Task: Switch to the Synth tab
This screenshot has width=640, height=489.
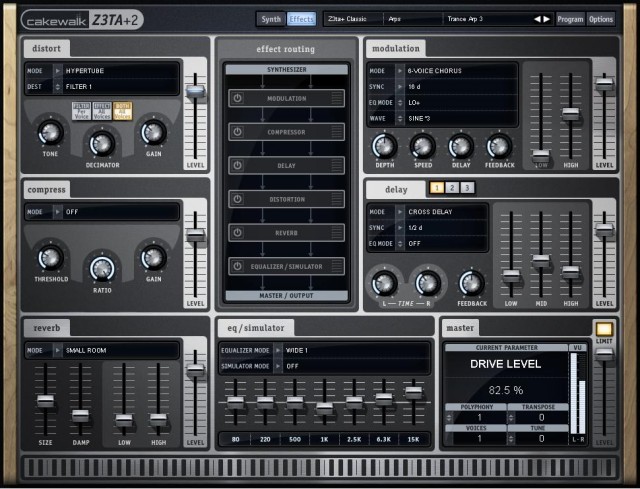Action: click(271, 19)
